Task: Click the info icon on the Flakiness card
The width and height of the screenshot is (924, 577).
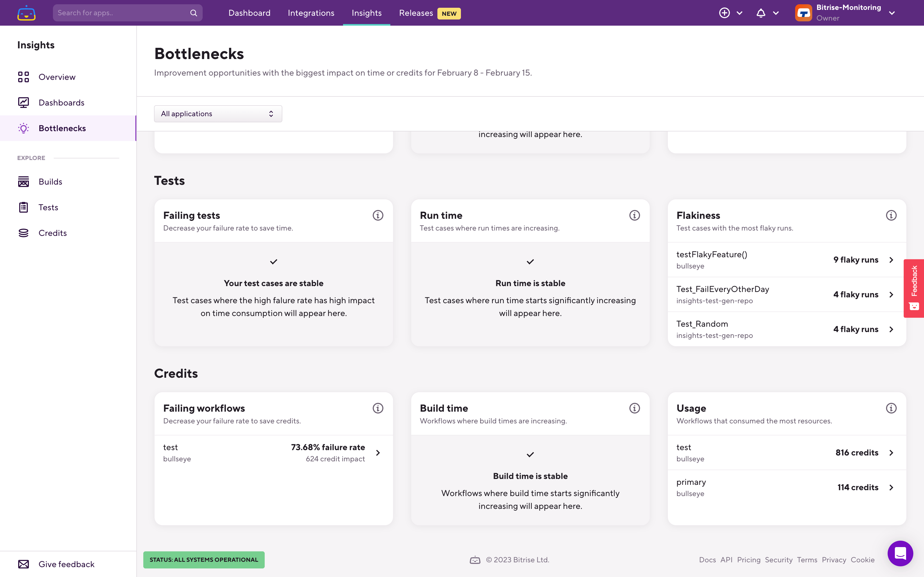Action: coord(891,215)
